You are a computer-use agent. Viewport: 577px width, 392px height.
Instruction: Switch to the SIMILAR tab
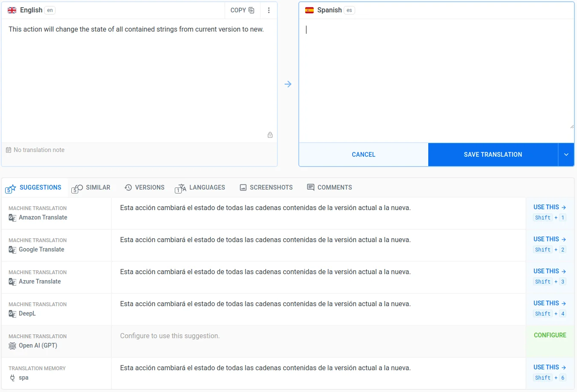point(91,187)
